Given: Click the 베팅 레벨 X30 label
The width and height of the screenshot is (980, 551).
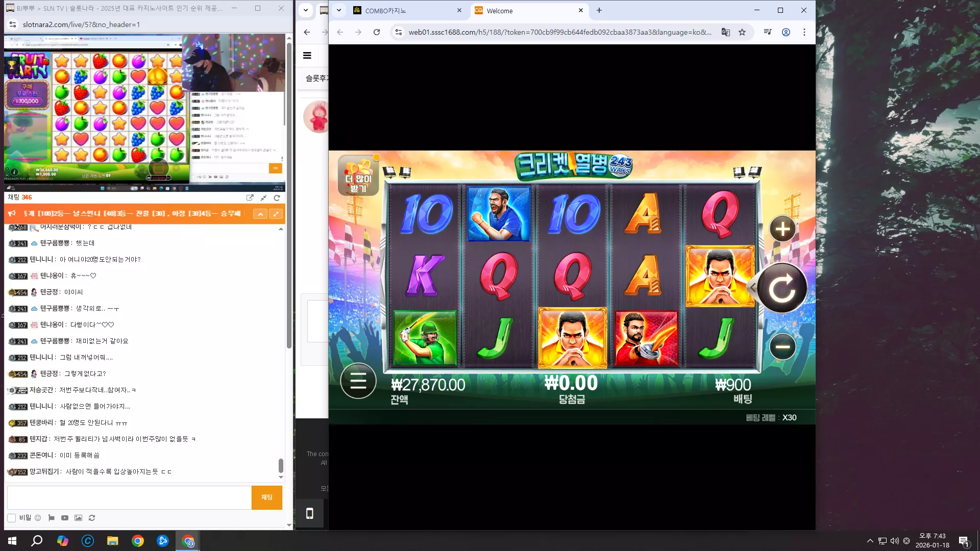Looking at the screenshot, I should coord(771,417).
